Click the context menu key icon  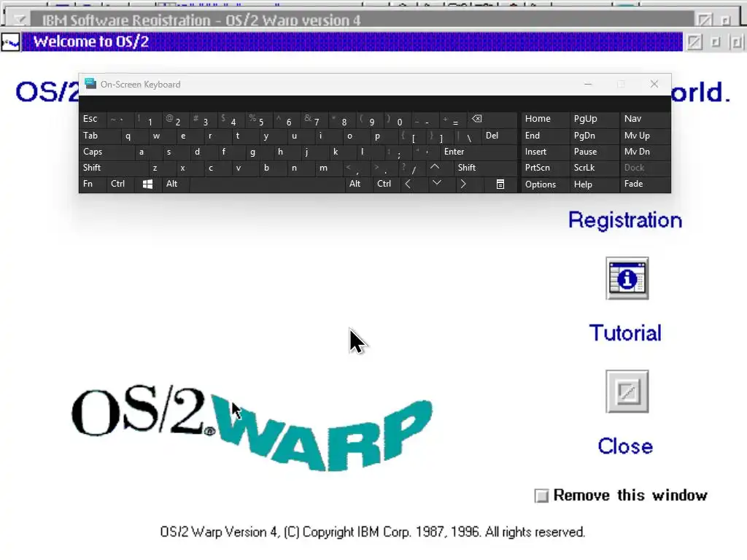click(500, 184)
